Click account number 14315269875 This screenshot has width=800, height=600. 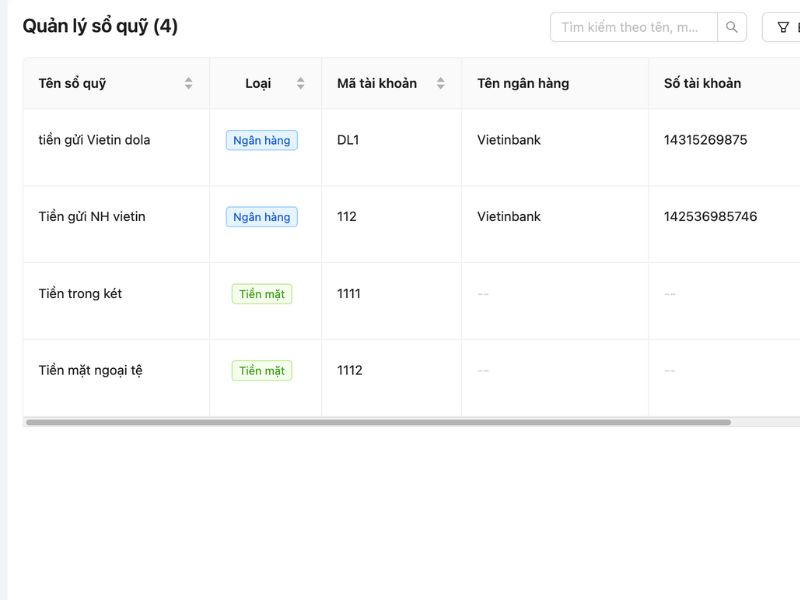705,140
